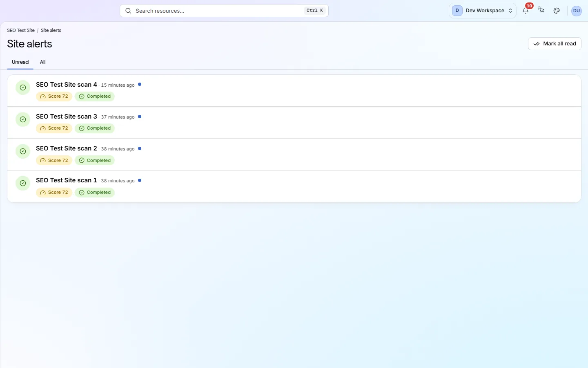Focus the Search resources field
The width and height of the screenshot is (588, 368).
(224, 11)
